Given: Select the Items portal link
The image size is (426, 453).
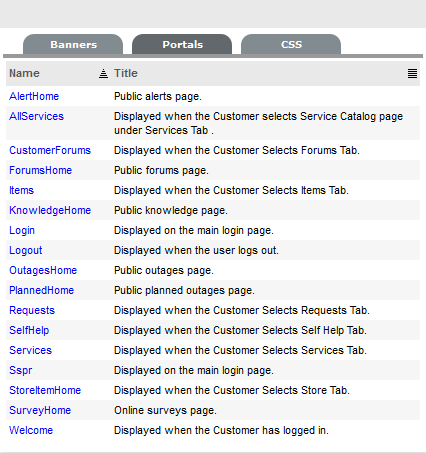Looking at the screenshot, I should (22, 190).
